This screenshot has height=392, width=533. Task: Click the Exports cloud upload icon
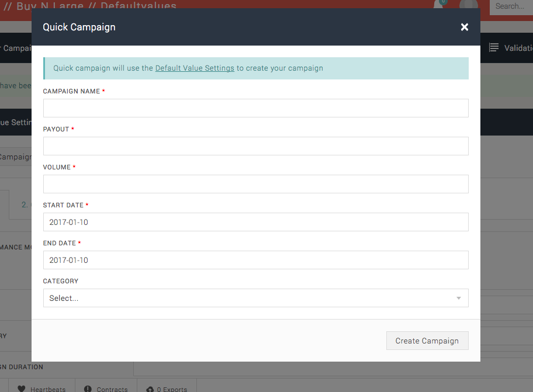150,389
